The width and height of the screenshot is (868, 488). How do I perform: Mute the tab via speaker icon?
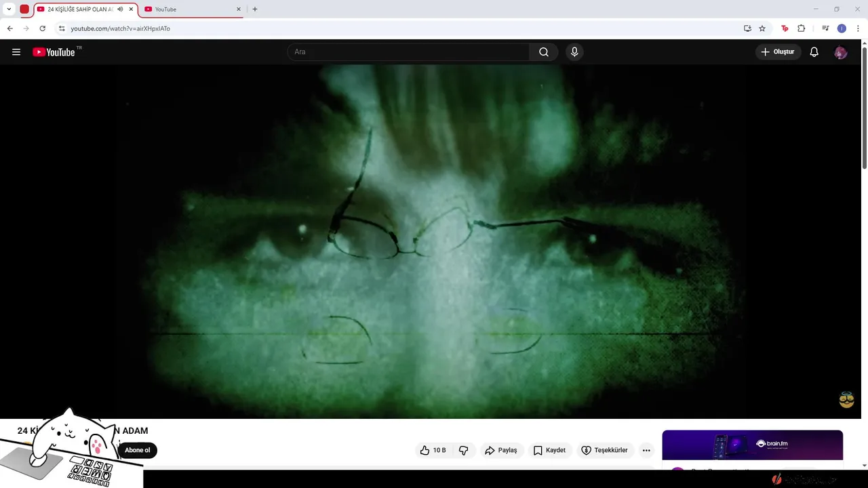(120, 9)
